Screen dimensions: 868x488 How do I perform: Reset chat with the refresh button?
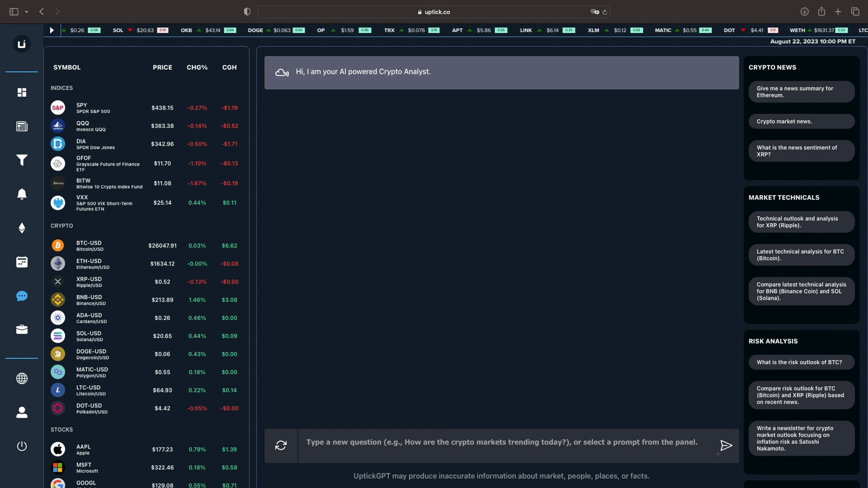(281, 445)
